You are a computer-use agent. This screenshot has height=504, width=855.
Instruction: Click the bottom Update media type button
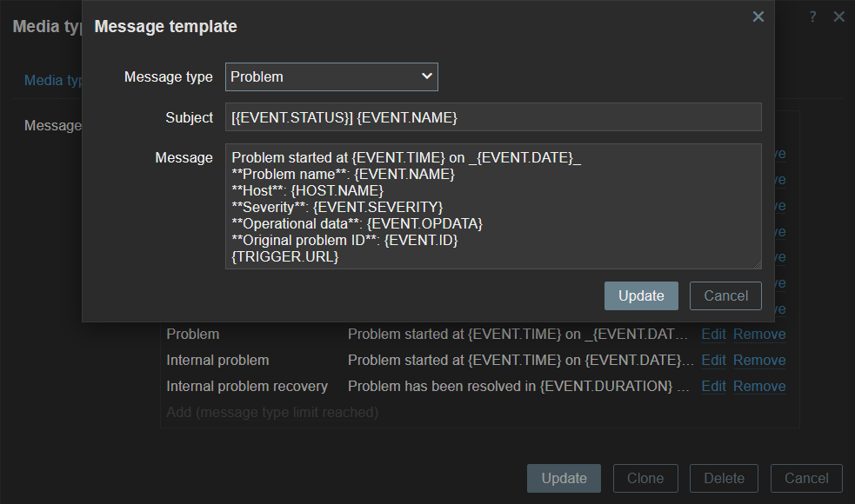(x=564, y=478)
